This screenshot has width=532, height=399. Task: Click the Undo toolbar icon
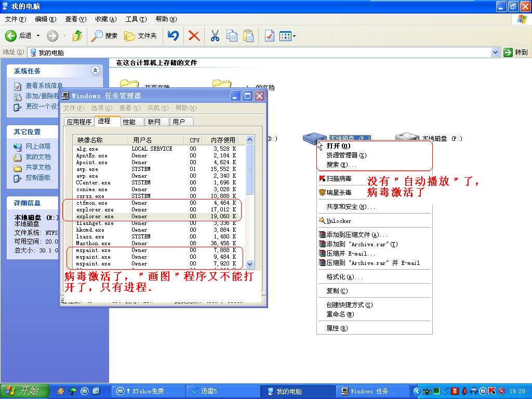173,36
